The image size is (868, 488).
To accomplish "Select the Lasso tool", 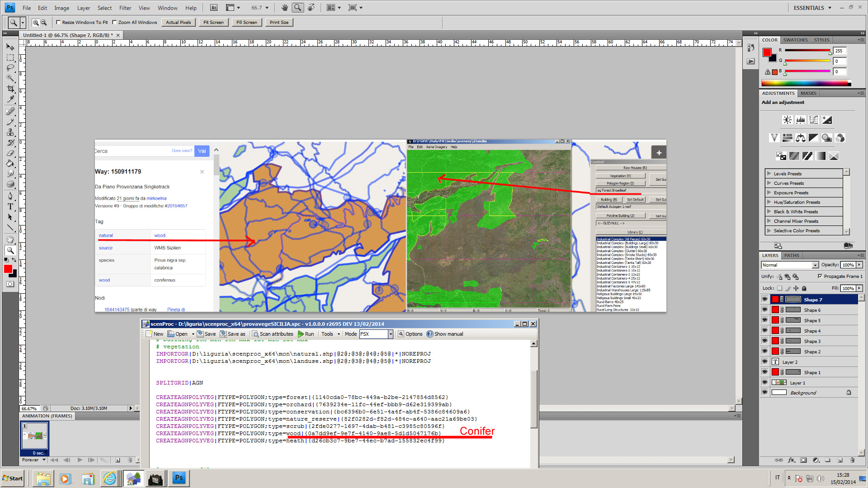I will pyautogui.click(x=10, y=68).
